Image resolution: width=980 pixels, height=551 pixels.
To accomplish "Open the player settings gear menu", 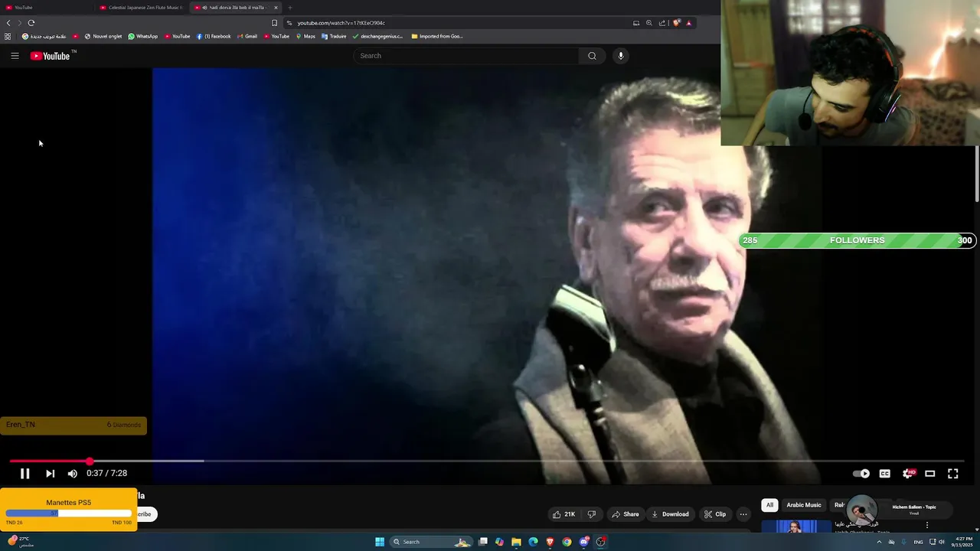I will tap(908, 474).
